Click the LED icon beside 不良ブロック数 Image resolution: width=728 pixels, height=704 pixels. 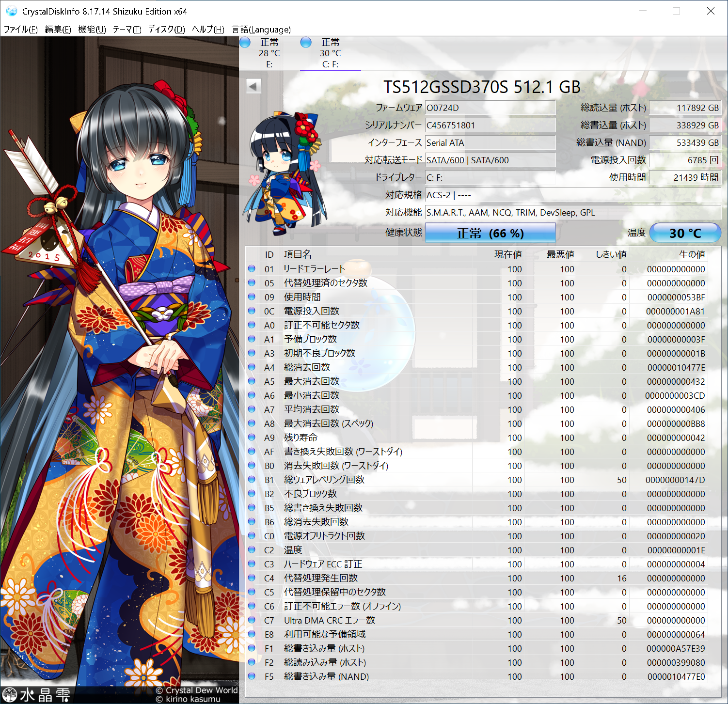pyautogui.click(x=252, y=494)
